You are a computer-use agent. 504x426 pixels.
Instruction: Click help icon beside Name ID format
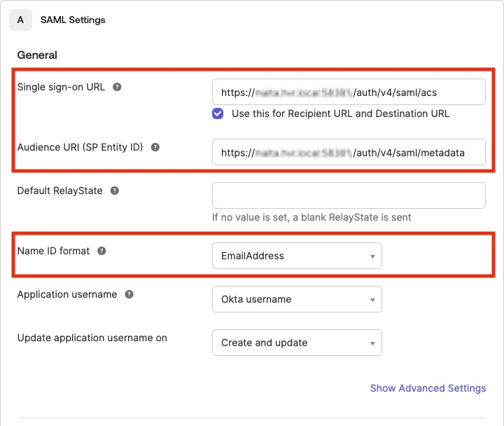tap(101, 251)
